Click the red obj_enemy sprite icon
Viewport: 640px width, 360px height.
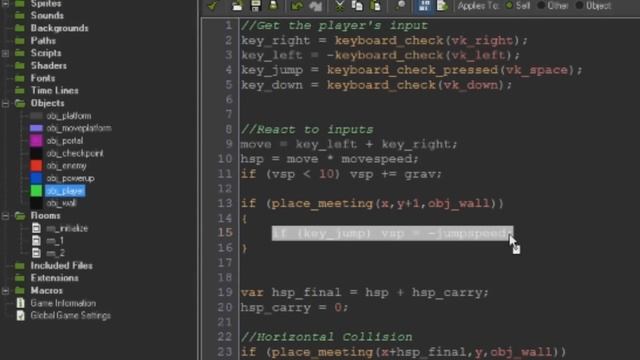click(36, 166)
